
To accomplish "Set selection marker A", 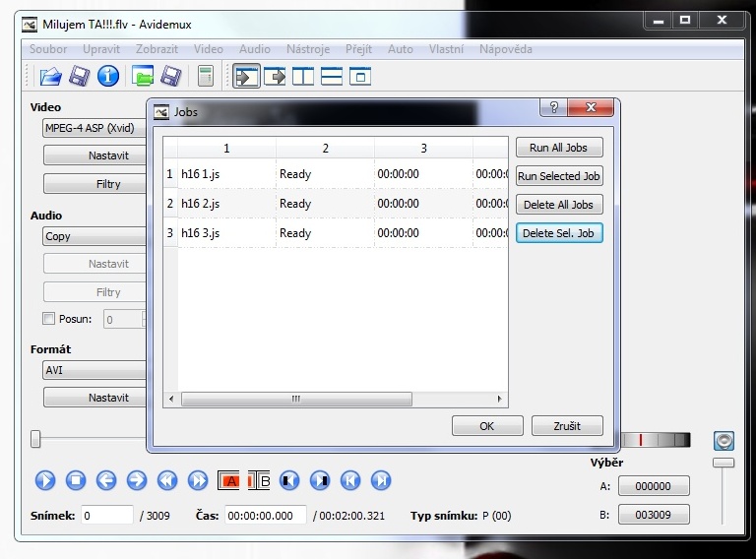I will [x=229, y=480].
